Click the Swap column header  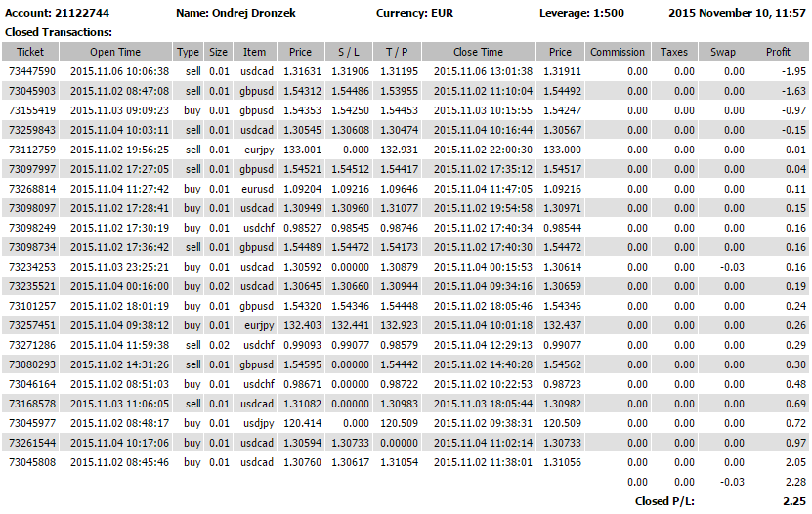[723, 52]
